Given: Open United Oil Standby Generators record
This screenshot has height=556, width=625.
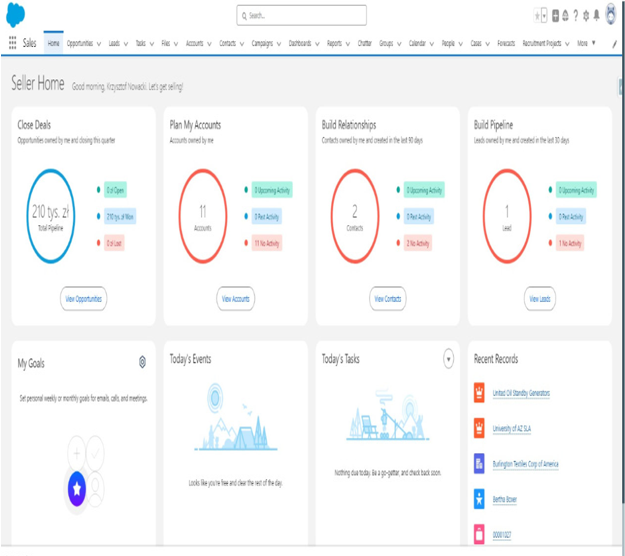Looking at the screenshot, I should (521, 393).
